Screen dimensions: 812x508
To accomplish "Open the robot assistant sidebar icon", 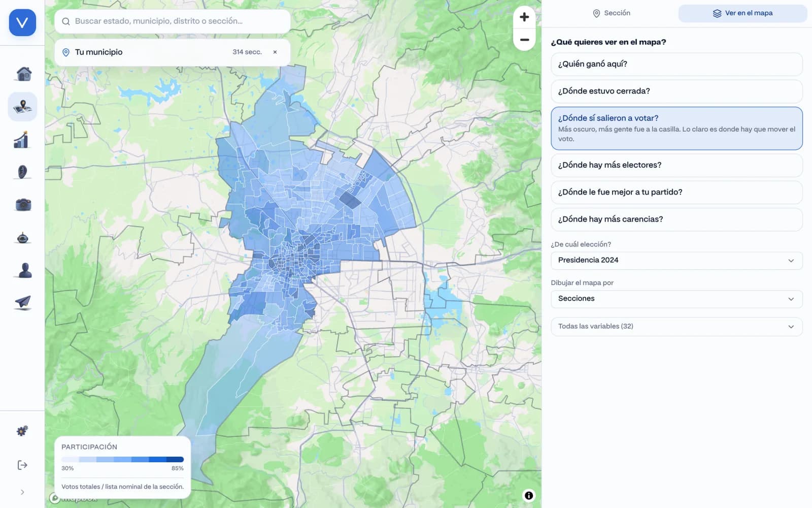I will tap(23, 237).
